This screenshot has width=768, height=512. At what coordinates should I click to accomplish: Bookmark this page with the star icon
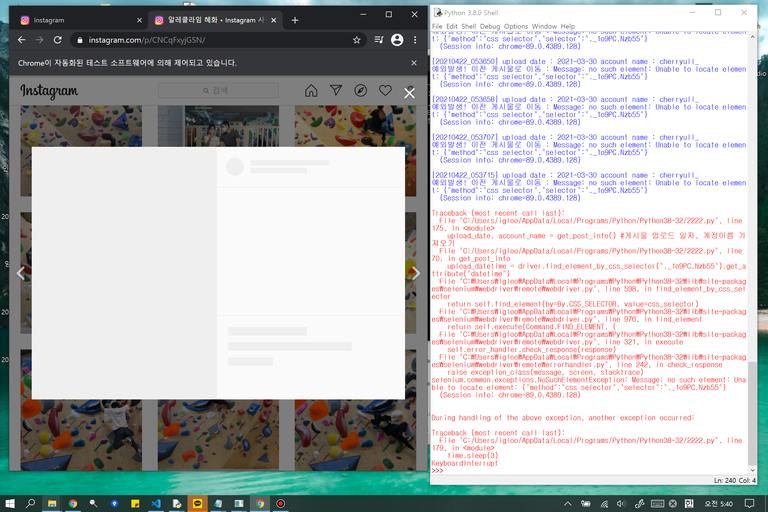click(357, 40)
